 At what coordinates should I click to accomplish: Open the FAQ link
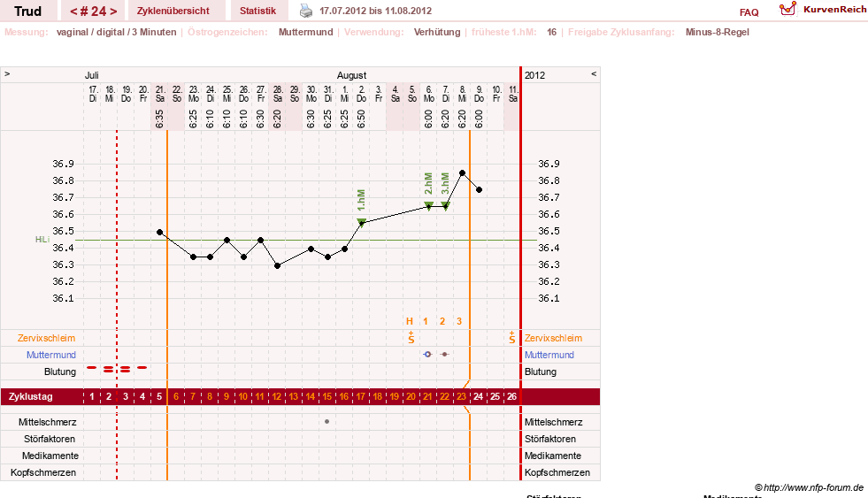(749, 12)
